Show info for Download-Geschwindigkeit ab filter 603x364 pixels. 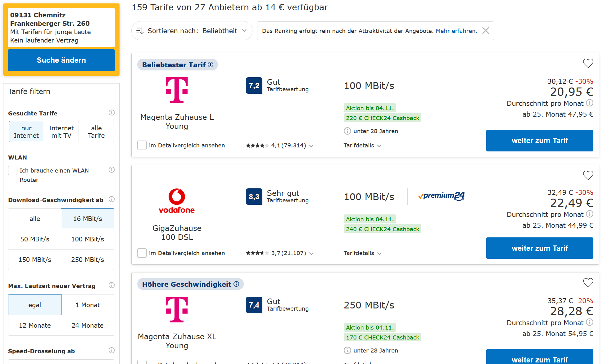tap(111, 199)
